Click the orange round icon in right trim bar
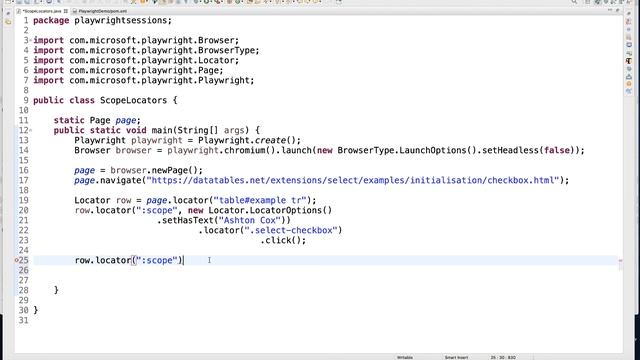This screenshot has width=640, height=360. point(629,84)
